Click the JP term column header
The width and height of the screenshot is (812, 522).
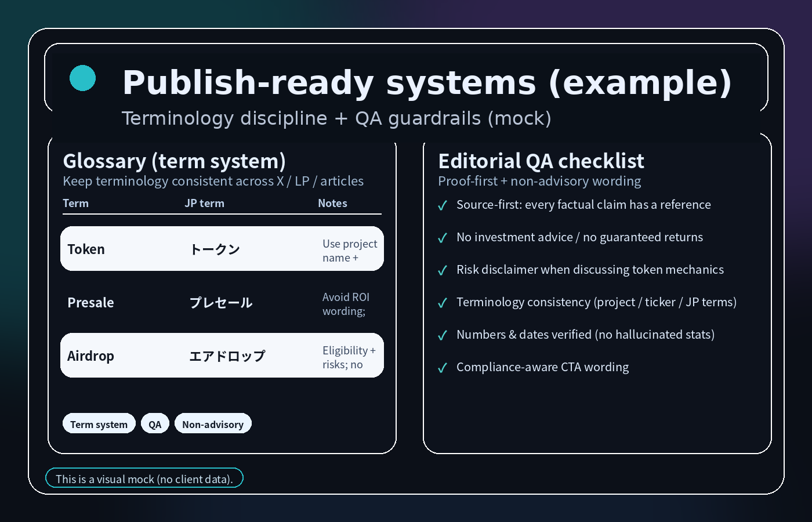click(204, 204)
